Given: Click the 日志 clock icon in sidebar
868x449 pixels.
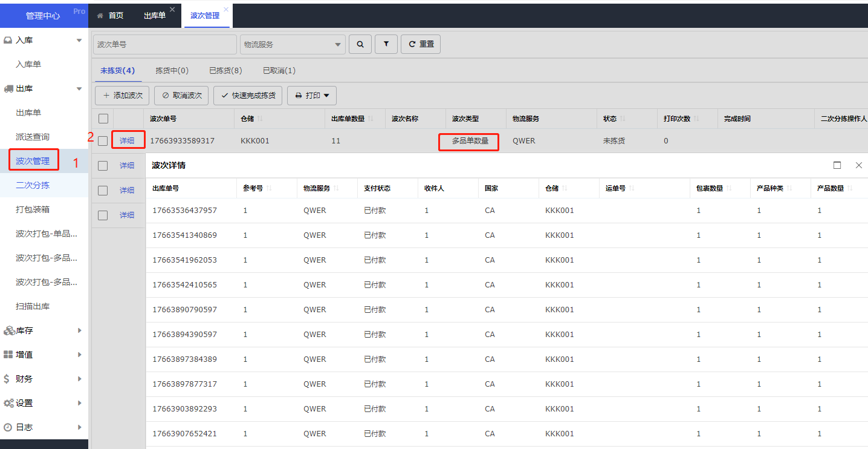Looking at the screenshot, I should tap(8, 427).
